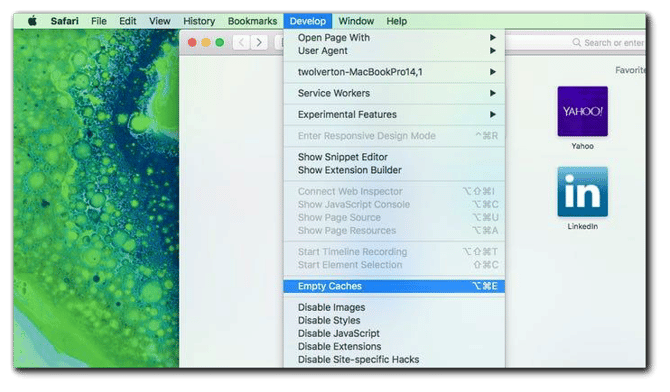
Task: Toggle Disable Site-specific Hacks option
Action: [x=394, y=360]
